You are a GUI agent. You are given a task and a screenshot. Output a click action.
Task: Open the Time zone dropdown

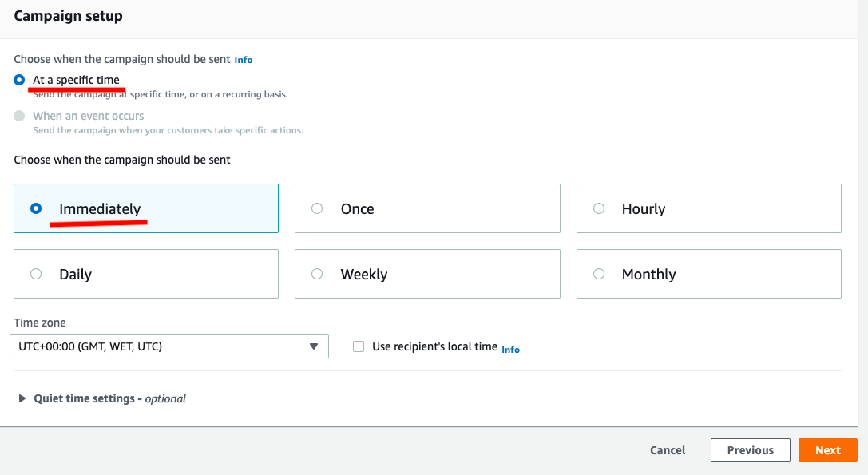[160, 346]
